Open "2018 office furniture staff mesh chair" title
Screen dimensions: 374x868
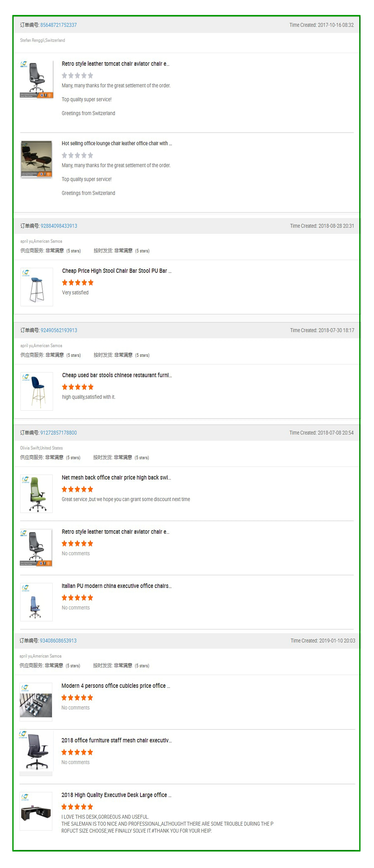coord(116,740)
